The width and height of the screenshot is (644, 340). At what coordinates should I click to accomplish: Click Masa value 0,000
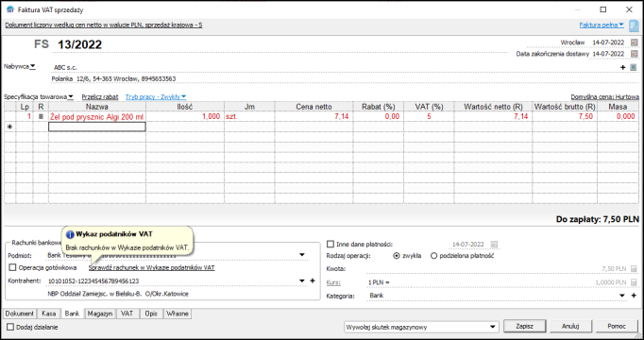618,116
